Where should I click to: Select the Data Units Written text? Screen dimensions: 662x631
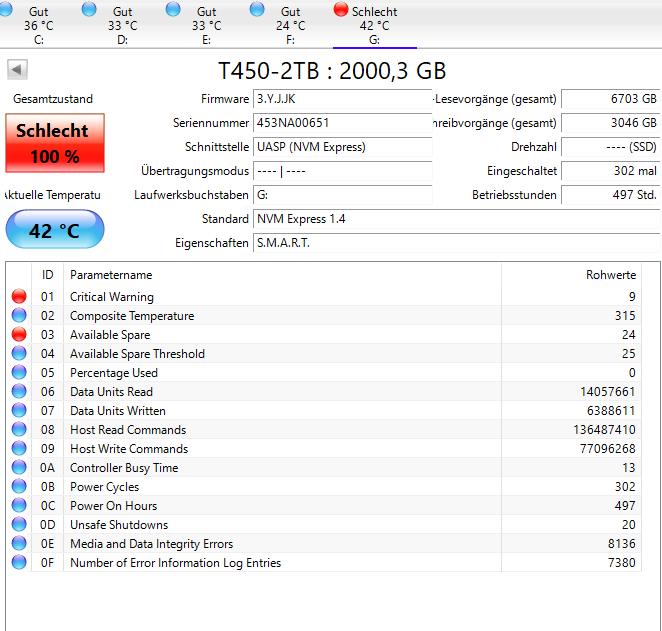118,411
